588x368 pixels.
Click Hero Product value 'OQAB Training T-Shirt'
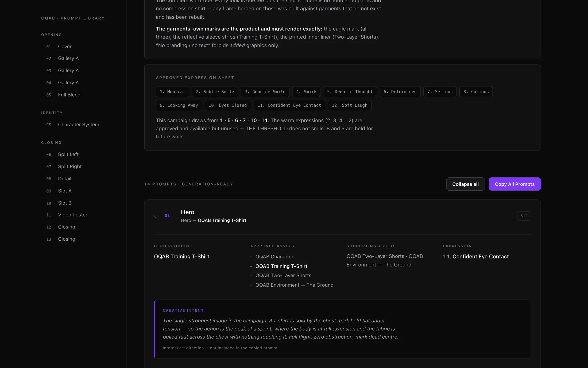point(181,256)
